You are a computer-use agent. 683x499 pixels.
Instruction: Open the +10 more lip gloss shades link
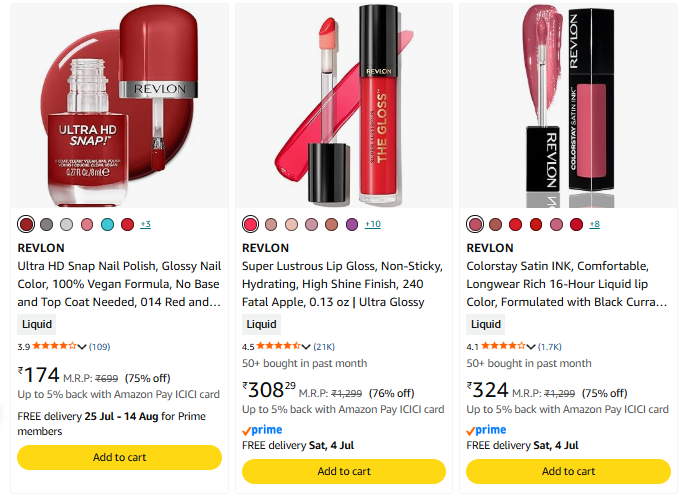pyautogui.click(x=372, y=224)
